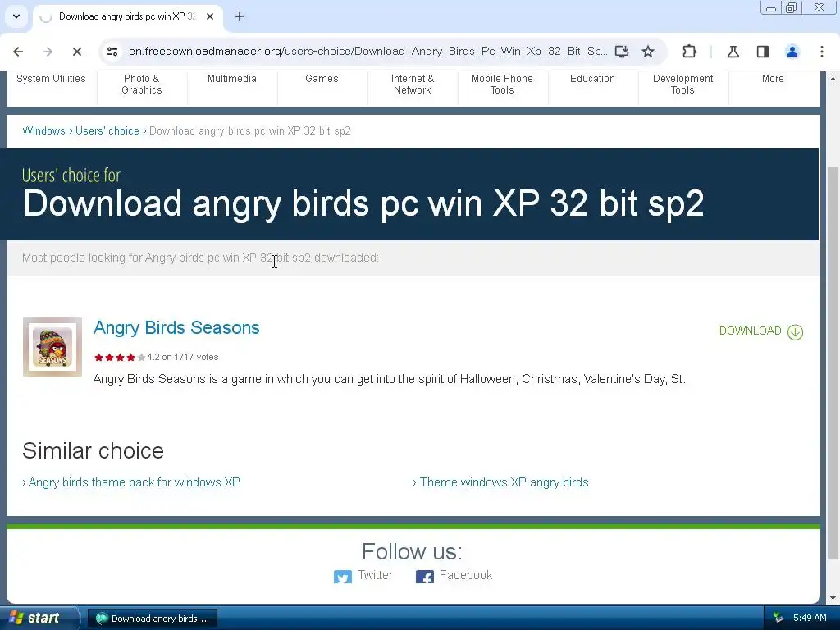This screenshot has height=630, width=840.
Task: Click the Angry Birds Seasons thumbnail
Action: (52, 347)
